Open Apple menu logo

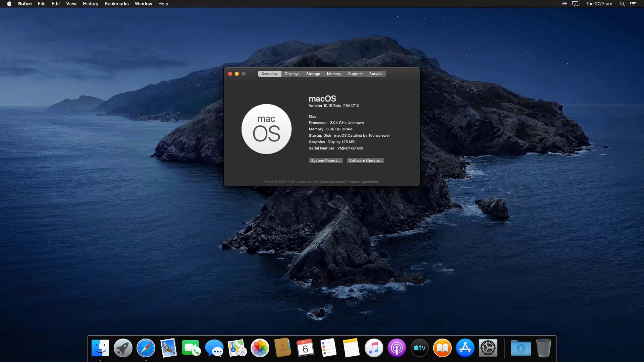coord(9,4)
